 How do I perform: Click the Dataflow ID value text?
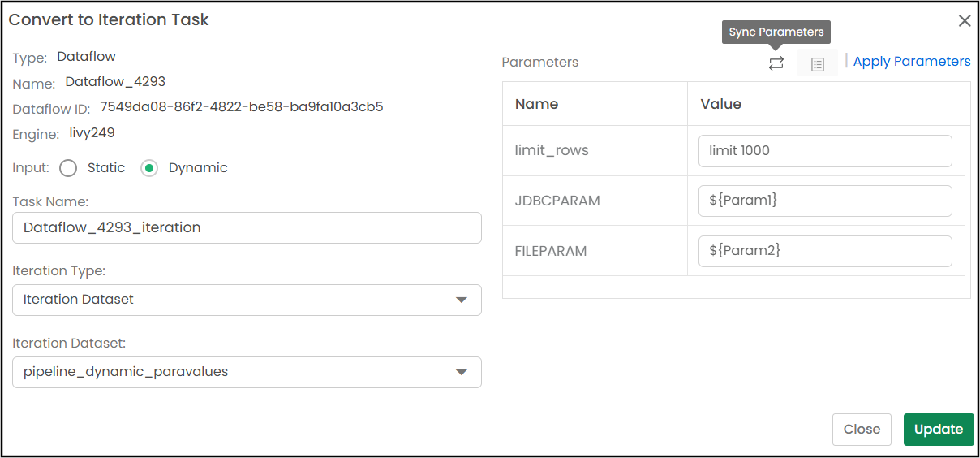tap(242, 106)
